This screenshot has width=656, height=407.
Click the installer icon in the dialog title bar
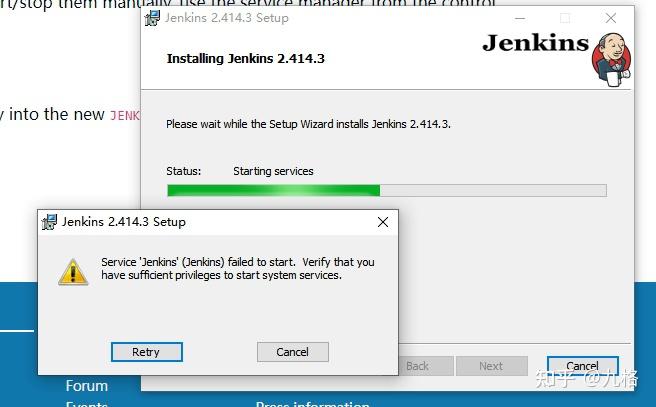coord(49,222)
